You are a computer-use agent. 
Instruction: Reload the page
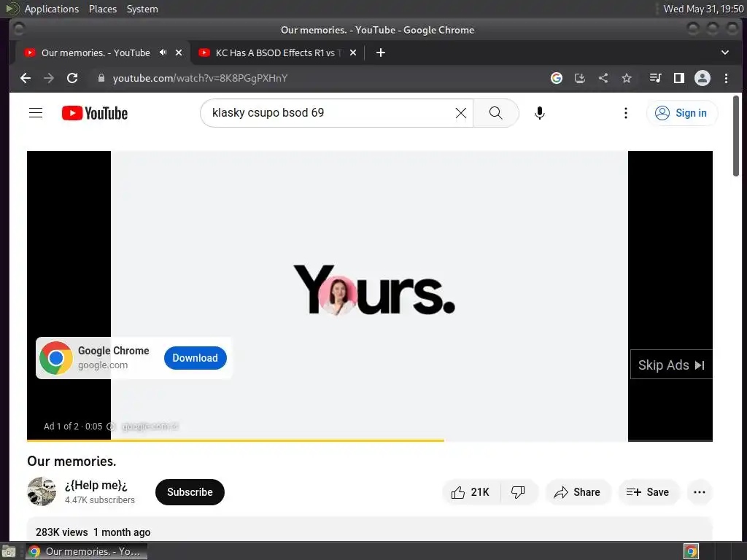point(72,78)
